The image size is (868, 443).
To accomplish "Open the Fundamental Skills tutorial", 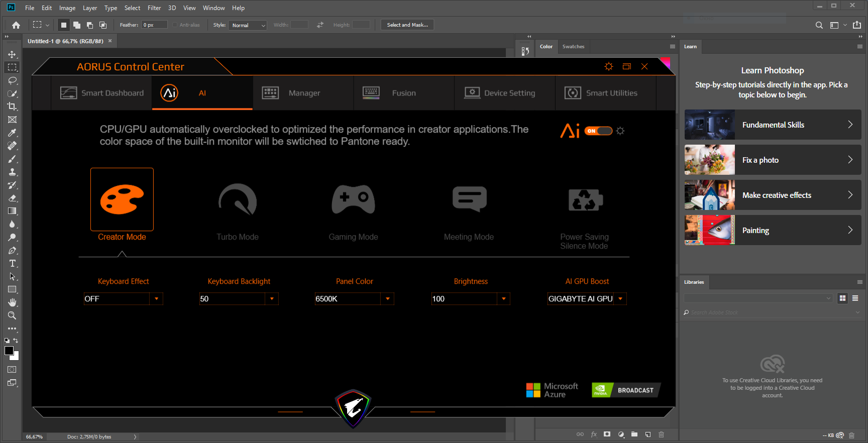I will pyautogui.click(x=773, y=125).
